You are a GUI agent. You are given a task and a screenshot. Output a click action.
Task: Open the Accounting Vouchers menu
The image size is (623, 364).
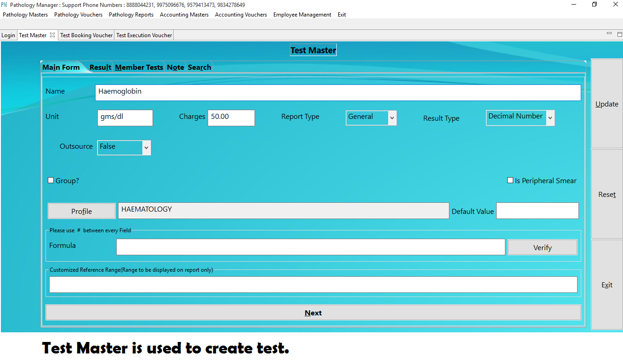[x=241, y=15]
